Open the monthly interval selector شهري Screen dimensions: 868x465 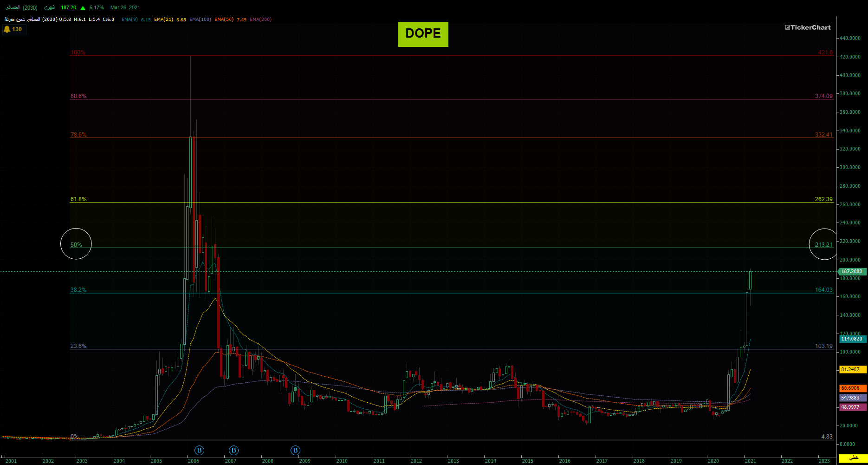49,7
